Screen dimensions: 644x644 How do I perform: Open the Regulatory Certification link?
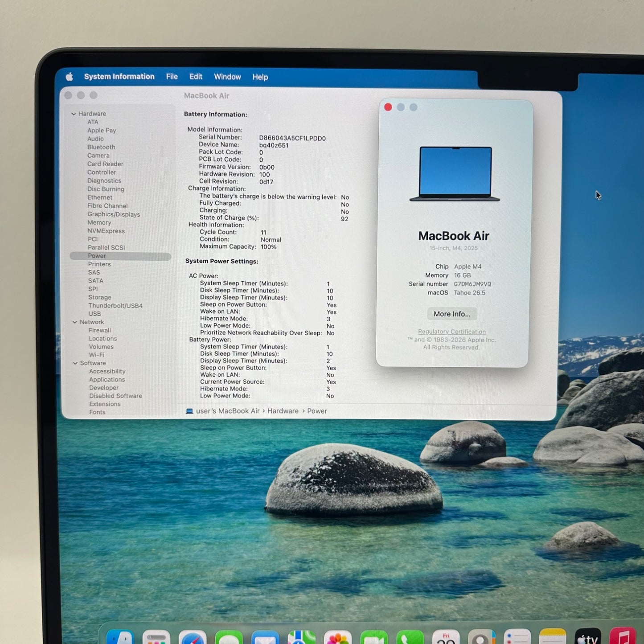click(452, 332)
